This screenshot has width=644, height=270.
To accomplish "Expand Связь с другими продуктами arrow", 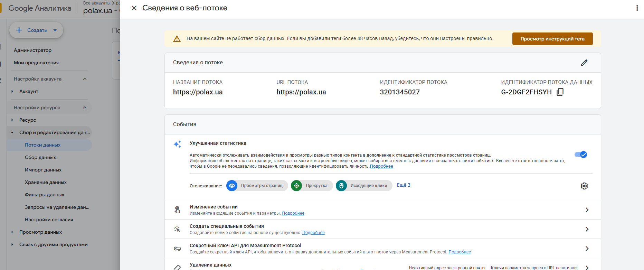I will point(12,244).
